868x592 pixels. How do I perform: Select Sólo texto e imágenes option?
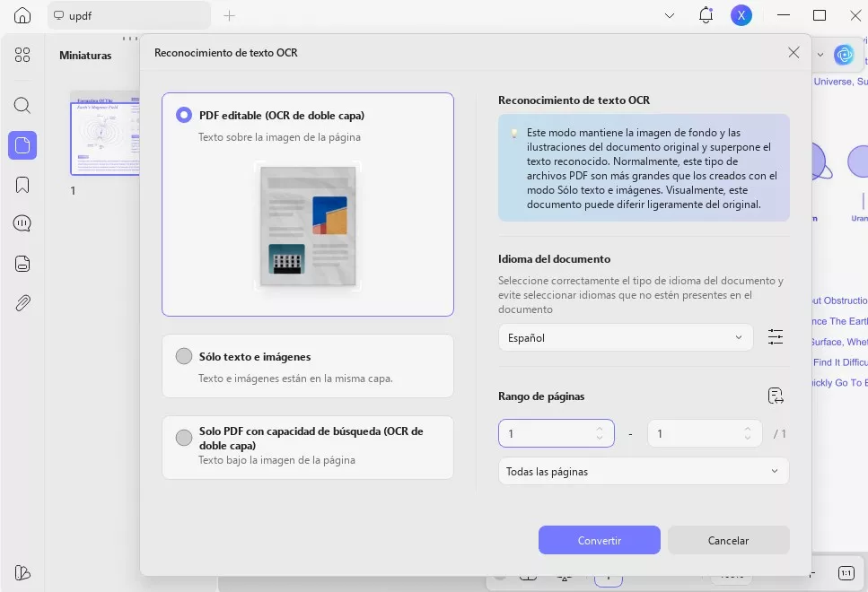307,366
